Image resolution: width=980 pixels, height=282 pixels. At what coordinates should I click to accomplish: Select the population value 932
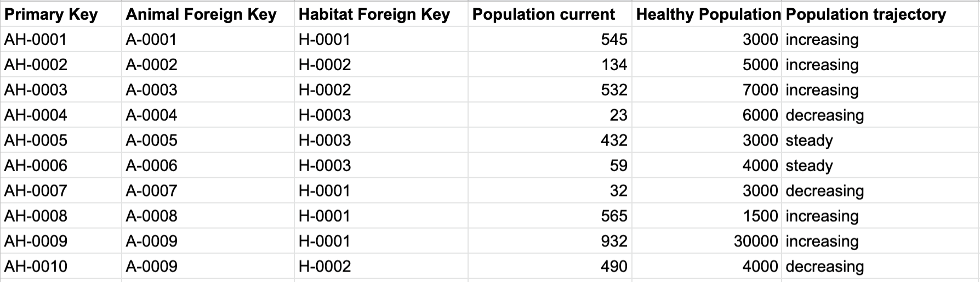(550, 241)
